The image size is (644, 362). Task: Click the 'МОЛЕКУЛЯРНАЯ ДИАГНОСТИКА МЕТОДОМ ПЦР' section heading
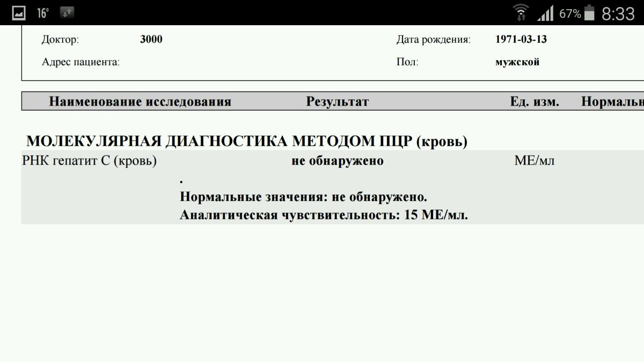pos(247,142)
